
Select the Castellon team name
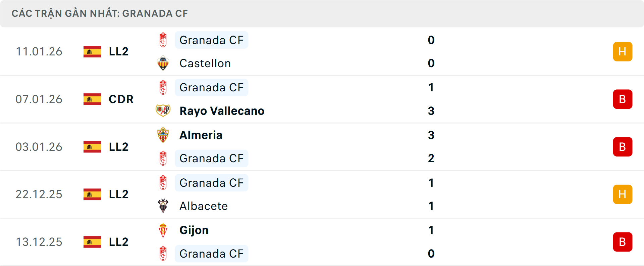[205, 63]
